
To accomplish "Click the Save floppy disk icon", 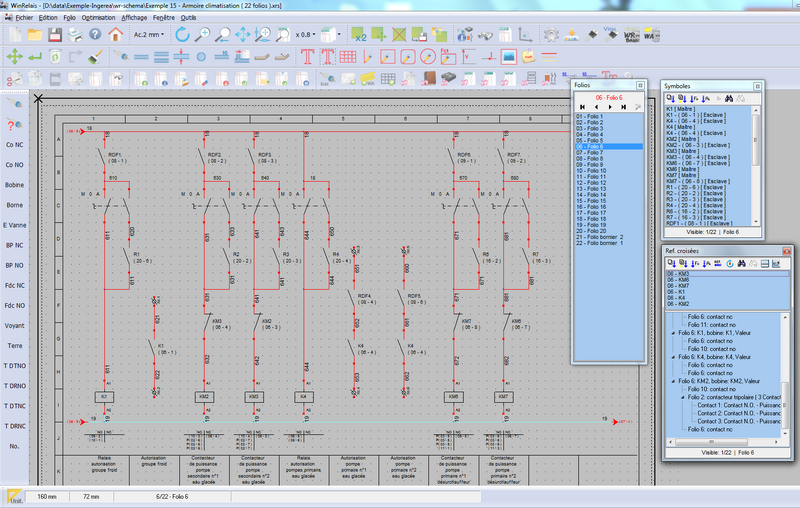I will 55,34.
